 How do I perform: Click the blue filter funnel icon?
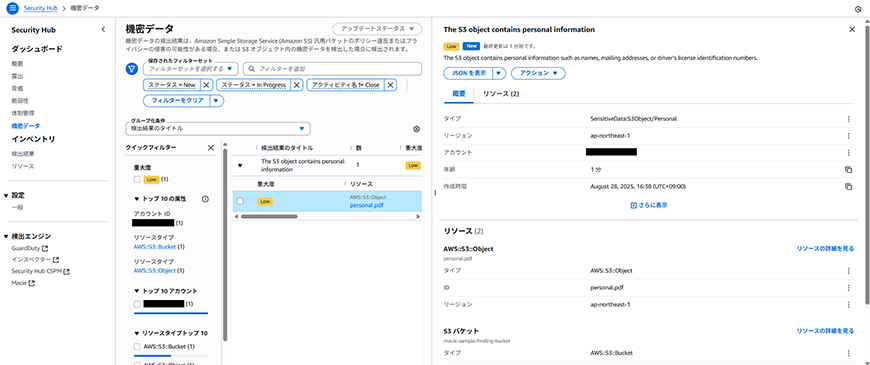[x=131, y=69]
